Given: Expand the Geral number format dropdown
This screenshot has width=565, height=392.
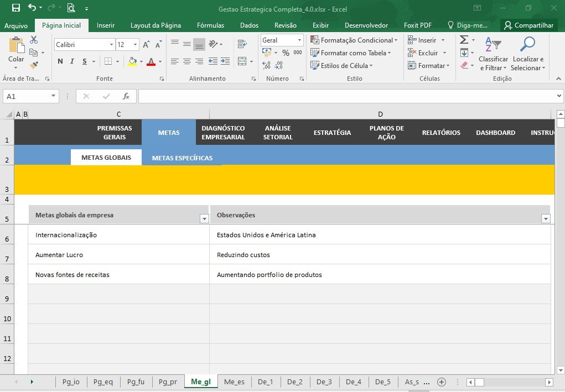Looking at the screenshot, I should point(299,40).
